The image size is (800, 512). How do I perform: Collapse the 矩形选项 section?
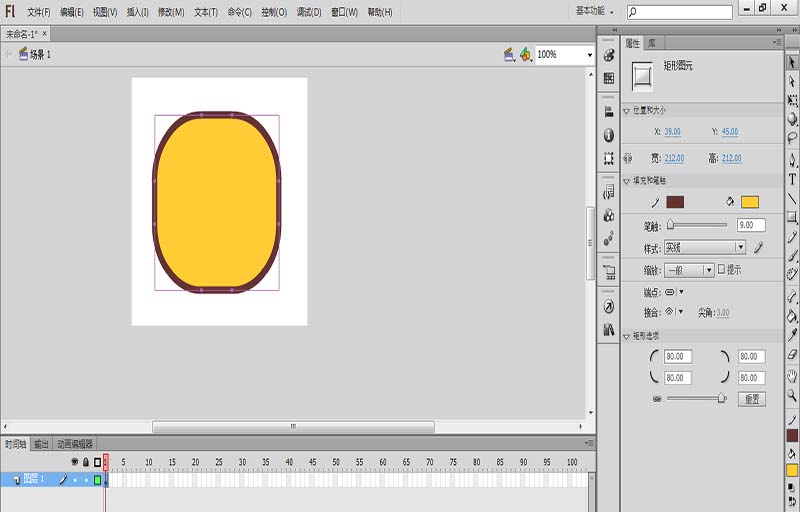click(627, 337)
